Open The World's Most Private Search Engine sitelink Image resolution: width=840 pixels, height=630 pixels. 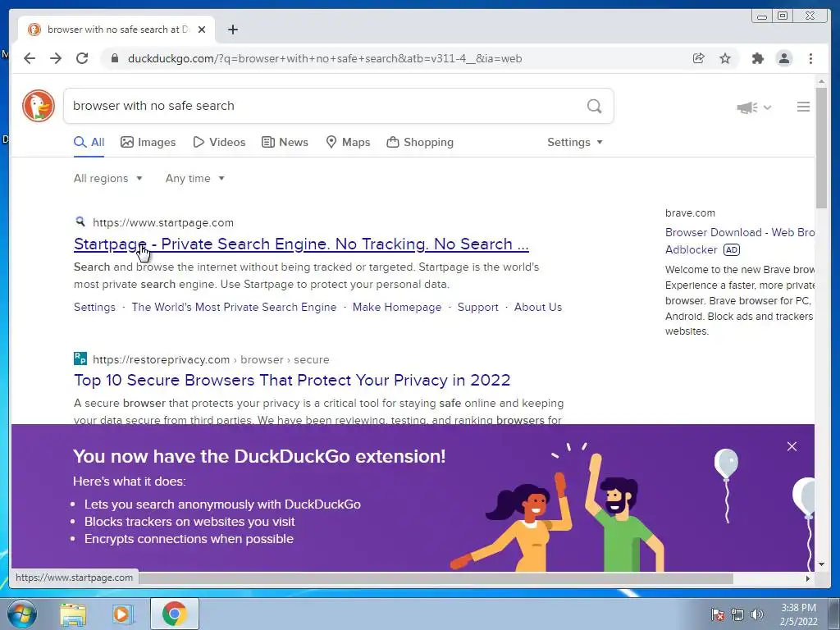click(x=234, y=308)
